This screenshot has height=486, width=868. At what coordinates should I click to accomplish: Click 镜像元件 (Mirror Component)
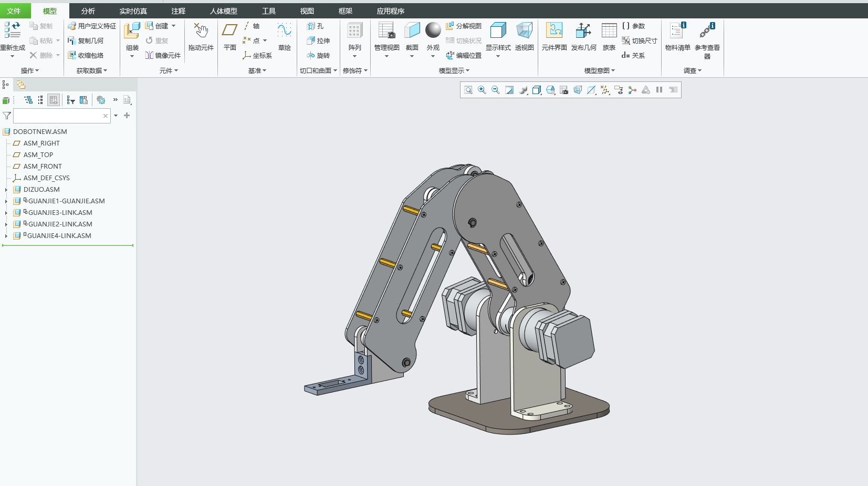tap(163, 55)
